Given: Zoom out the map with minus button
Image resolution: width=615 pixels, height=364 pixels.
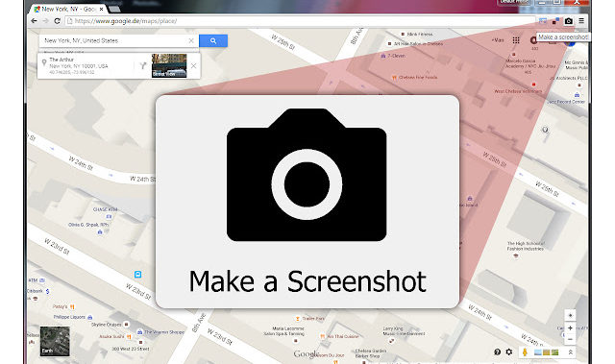Looking at the screenshot, I should (570, 339).
